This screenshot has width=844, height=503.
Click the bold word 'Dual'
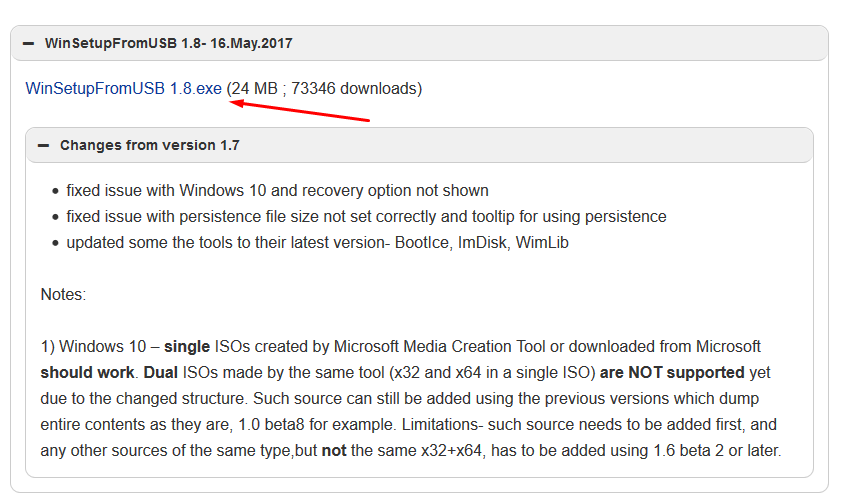pyautogui.click(x=164, y=372)
